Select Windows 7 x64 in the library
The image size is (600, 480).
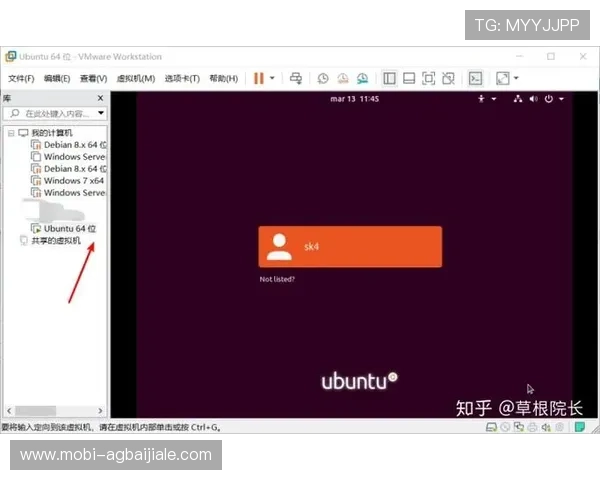[x=74, y=181]
